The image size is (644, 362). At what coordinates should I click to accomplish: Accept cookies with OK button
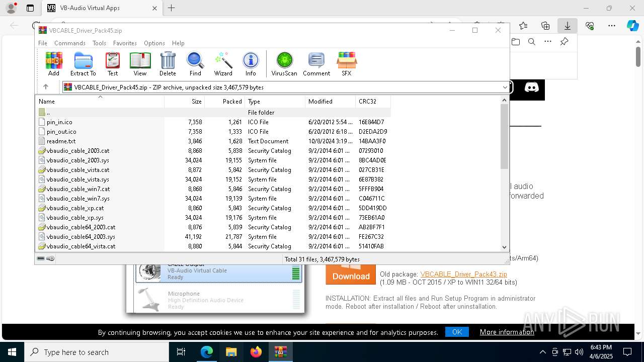point(457,332)
